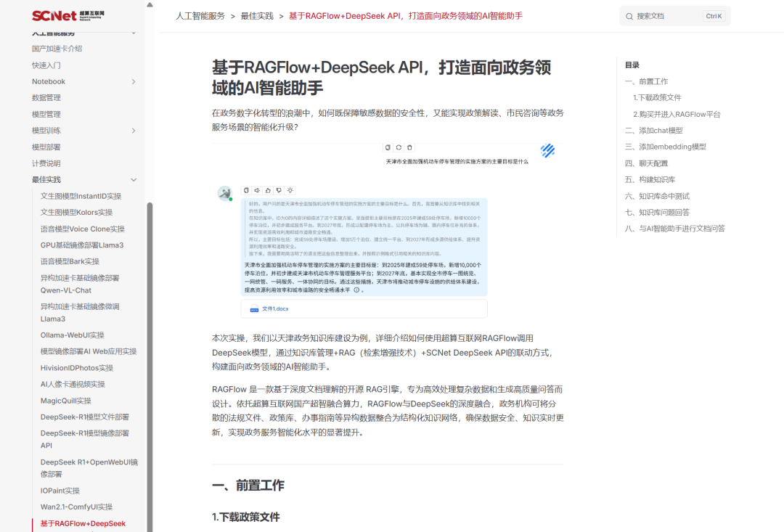Image resolution: width=784 pixels, height=532 pixels.
Task: Open 快速入门 in the sidebar
Action: click(46, 65)
